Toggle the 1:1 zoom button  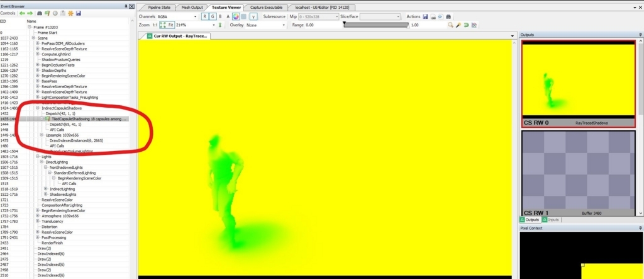(x=155, y=25)
